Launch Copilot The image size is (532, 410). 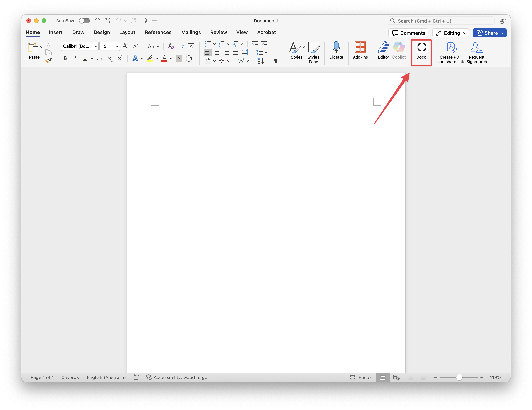click(x=399, y=51)
